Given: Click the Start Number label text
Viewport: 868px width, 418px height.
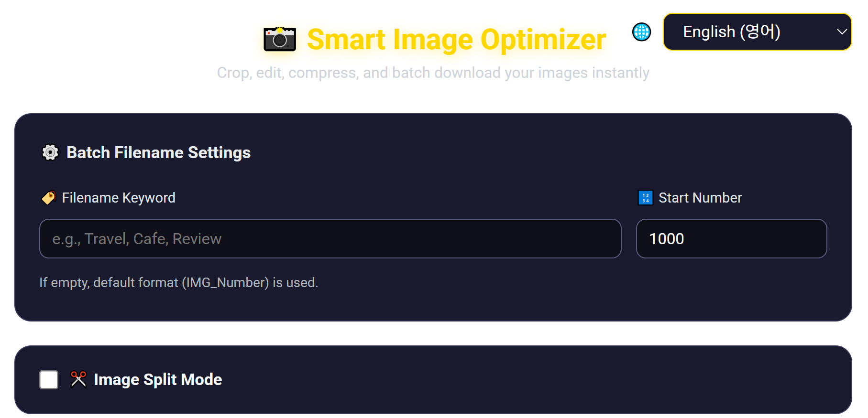Looking at the screenshot, I should pyautogui.click(x=700, y=198).
